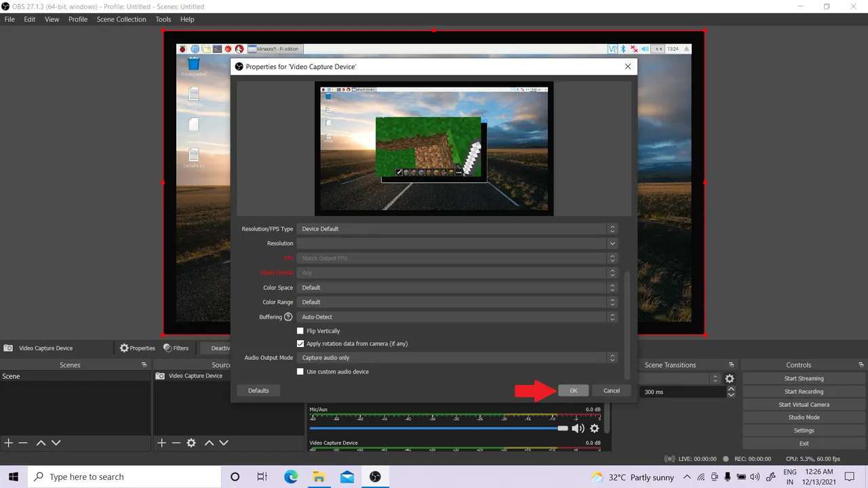
Task: Add a new scene with plus icon
Action: click(x=9, y=443)
